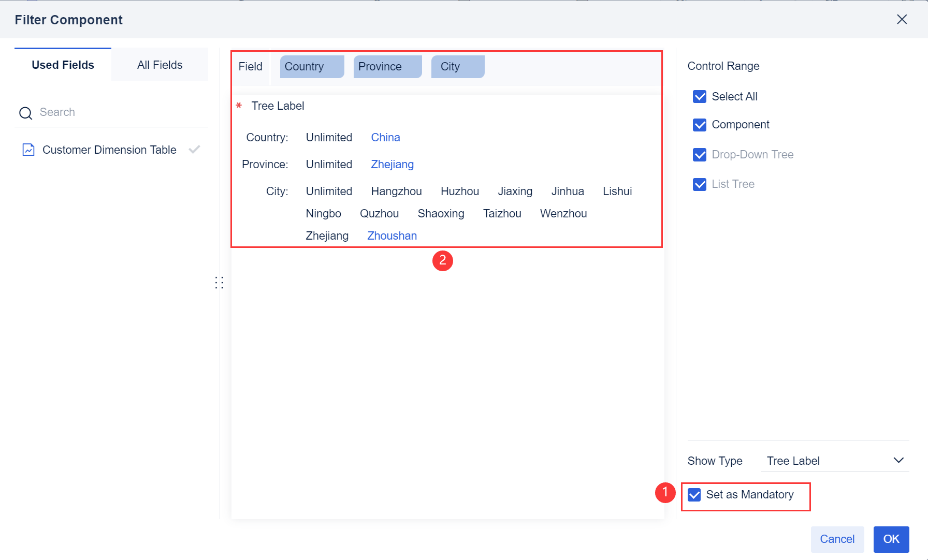Click the search magnifier icon
The image size is (928, 560).
(x=25, y=112)
